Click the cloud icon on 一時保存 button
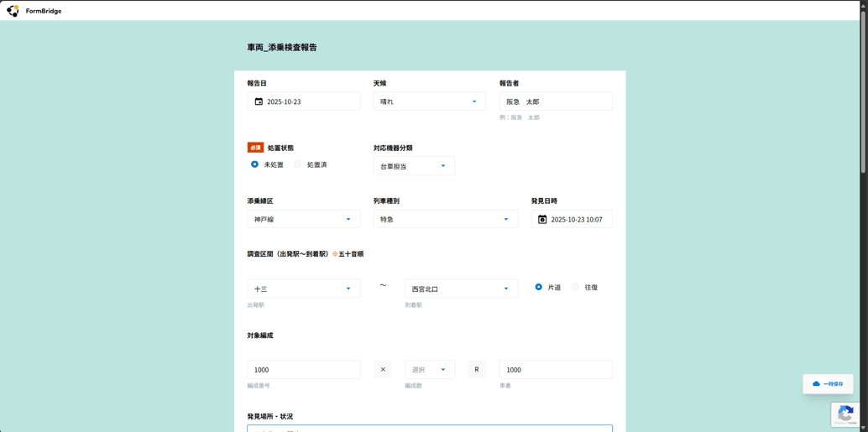 (816, 383)
